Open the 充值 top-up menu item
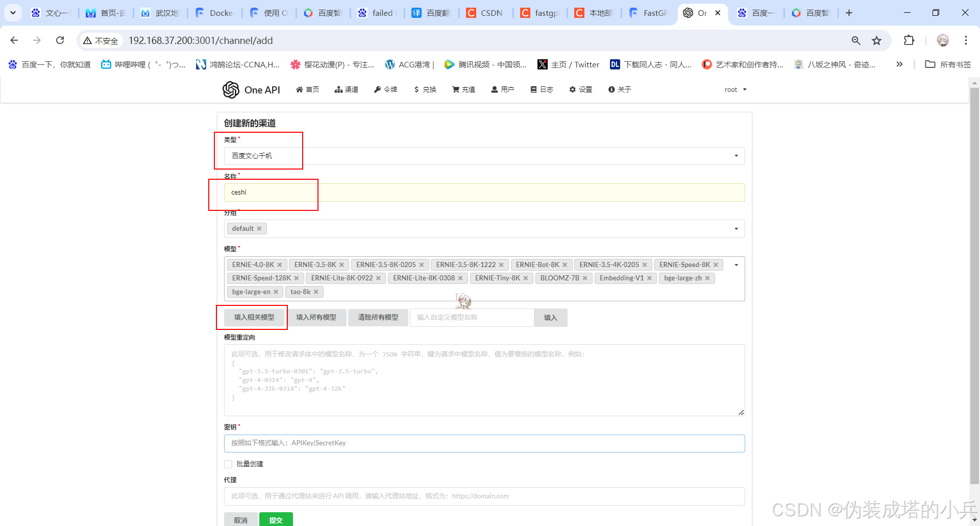This screenshot has height=526, width=980. pyautogui.click(x=463, y=89)
